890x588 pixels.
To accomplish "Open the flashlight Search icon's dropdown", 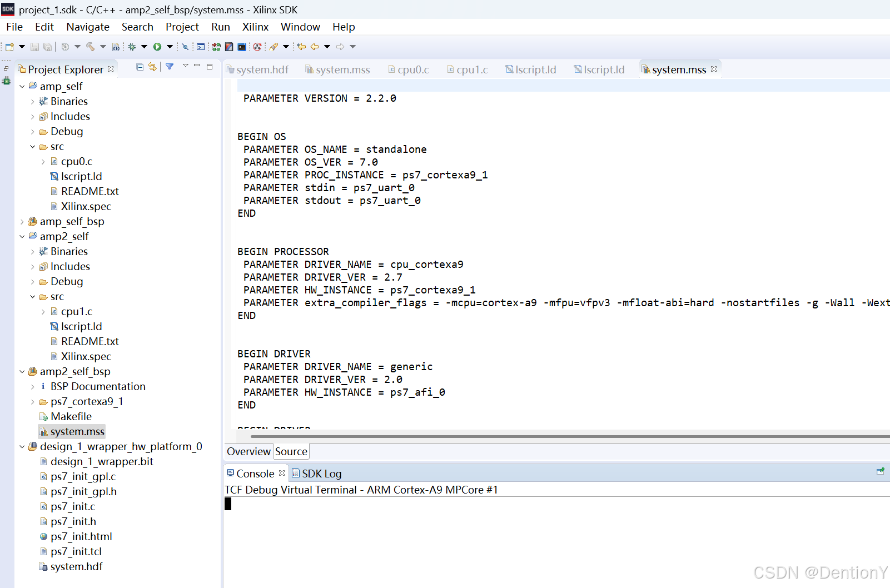I will [x=286, y=47].
